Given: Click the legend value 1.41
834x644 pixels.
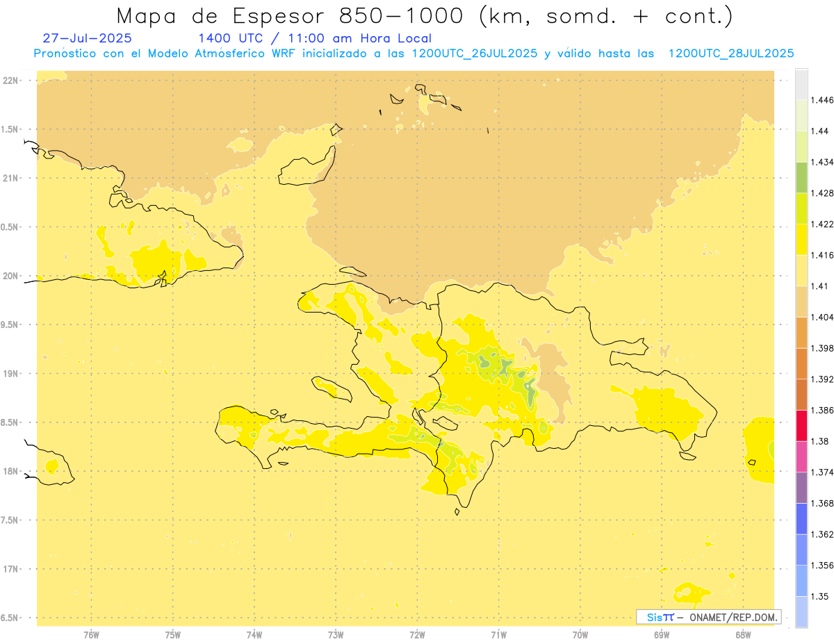Looking at the screenshot, I should [819, 286].
